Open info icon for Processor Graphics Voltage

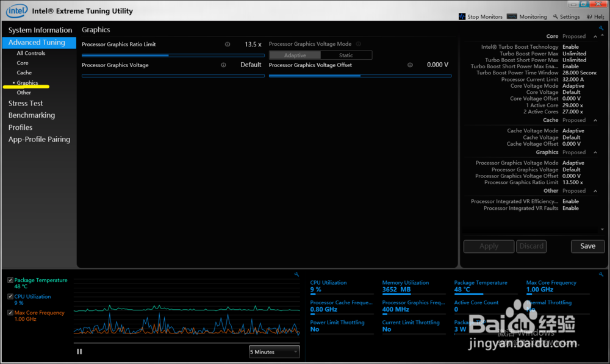[x=223, y=65]
